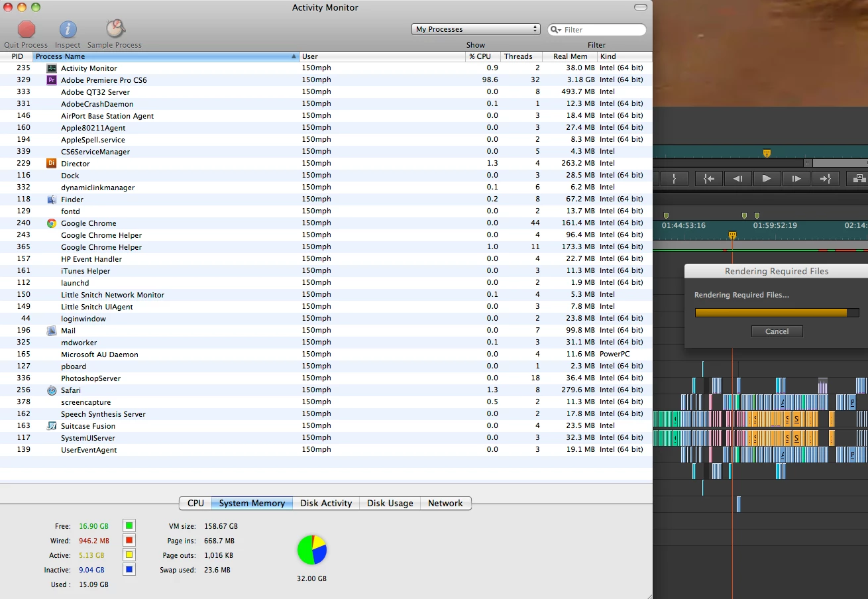This screenshot has height=599, width=868.
Task: Open the Network tab
Action: point(445,503)
